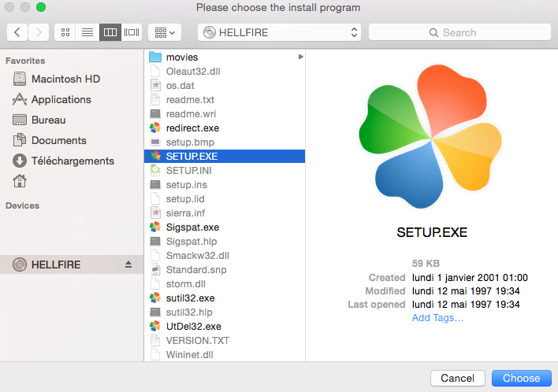Select Smackw32.dll in the file list
This screenshot has height=392, width=558.
pos(225,256)
